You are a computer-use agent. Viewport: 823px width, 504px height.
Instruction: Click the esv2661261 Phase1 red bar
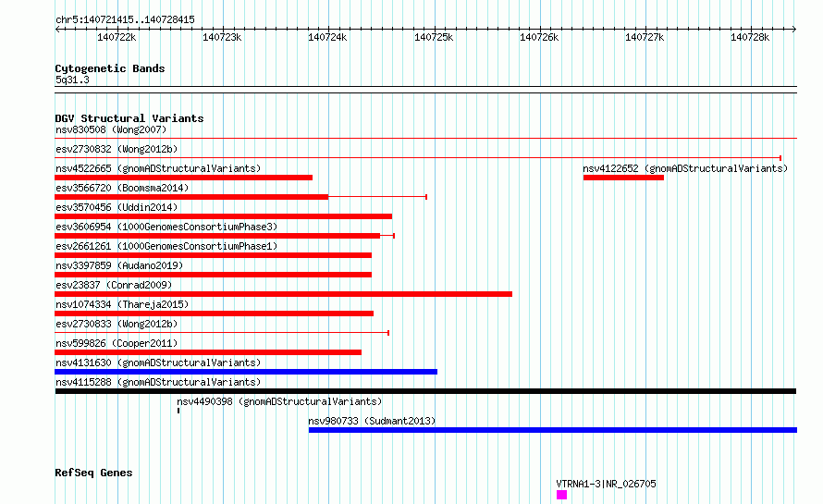click(x=213, y=255)
